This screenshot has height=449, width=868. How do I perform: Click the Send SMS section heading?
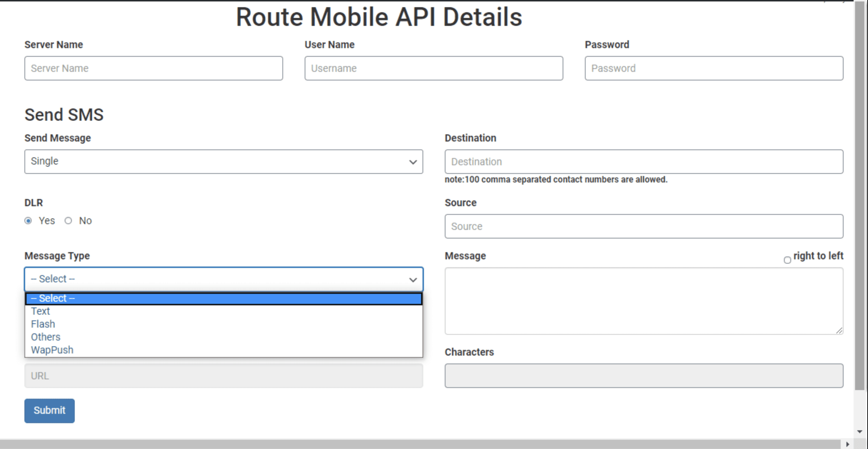coord(64,115)
